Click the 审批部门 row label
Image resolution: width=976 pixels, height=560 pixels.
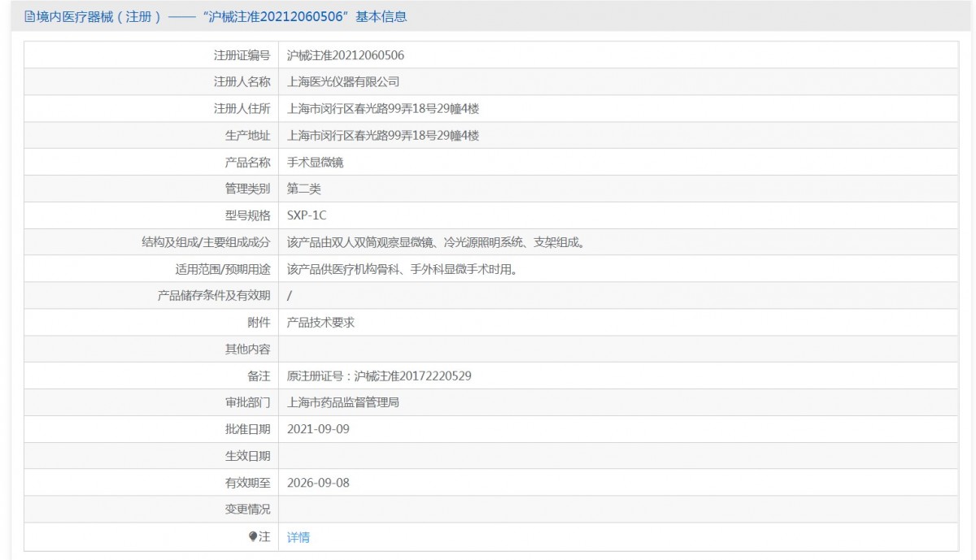tap(247, 402)
